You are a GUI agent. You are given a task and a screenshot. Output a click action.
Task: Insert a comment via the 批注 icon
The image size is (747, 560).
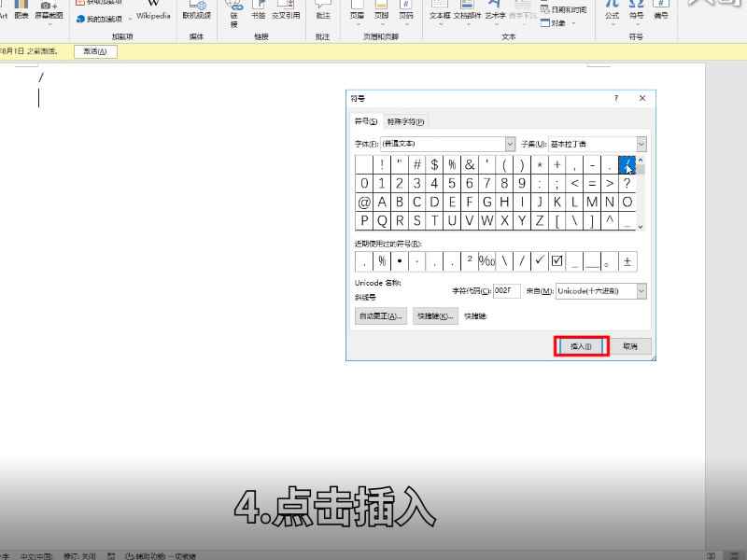pyautogui.click(x=322, y=12)
